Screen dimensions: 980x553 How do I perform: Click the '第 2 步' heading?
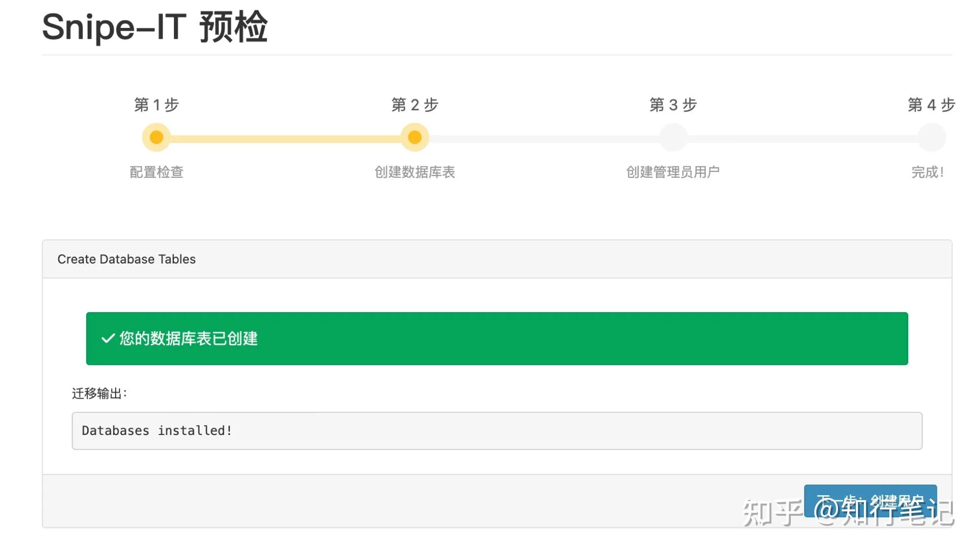[415, 105]
